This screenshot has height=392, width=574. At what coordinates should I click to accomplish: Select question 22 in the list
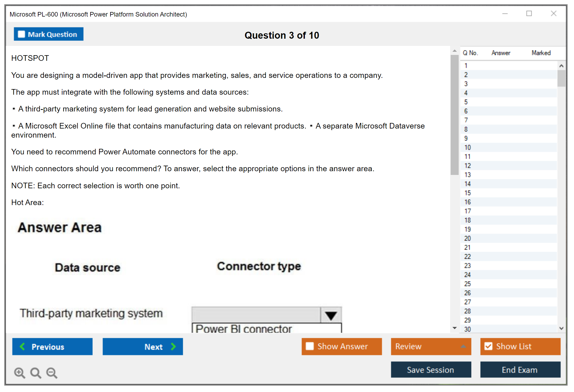(467, 257)
